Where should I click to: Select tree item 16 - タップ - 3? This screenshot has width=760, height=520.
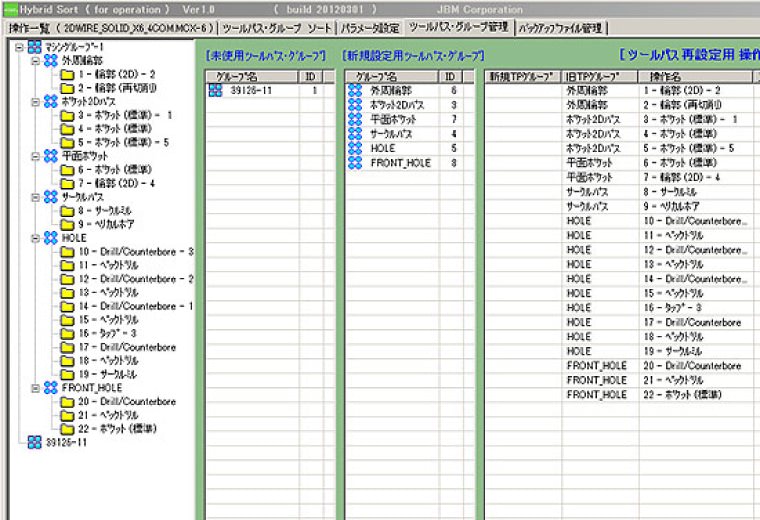[x=106, y=333]
